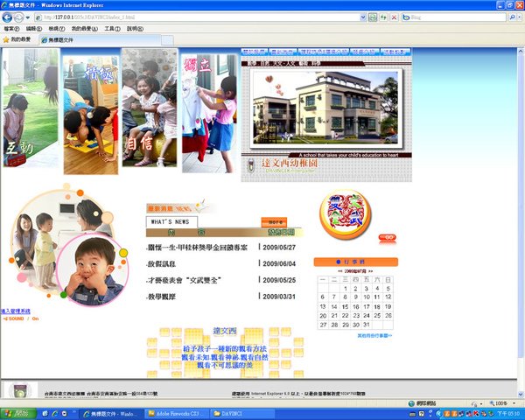The width and height of the screenshot is (525, 420).
Task: Click the page scrollbar down arrow
Action: 521,395
